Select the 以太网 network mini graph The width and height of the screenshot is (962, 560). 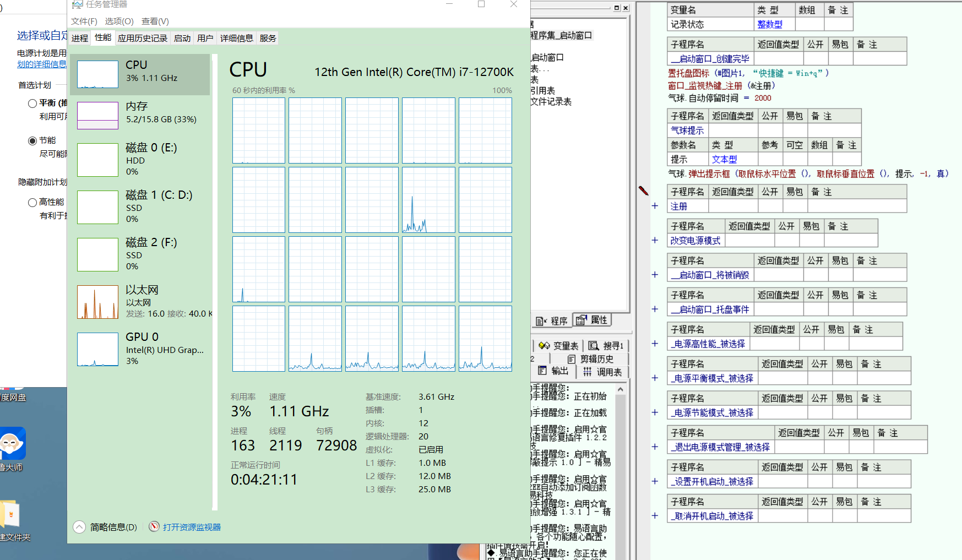[x=97, y=302]
